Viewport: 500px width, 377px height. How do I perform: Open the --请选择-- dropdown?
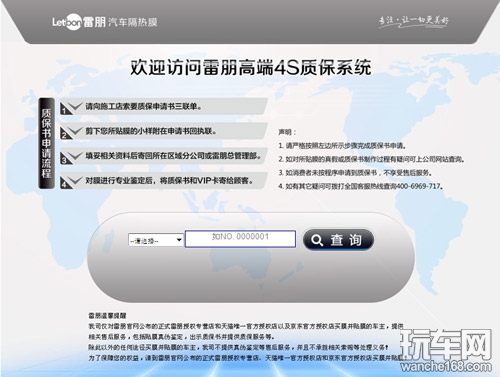[156, 240]
